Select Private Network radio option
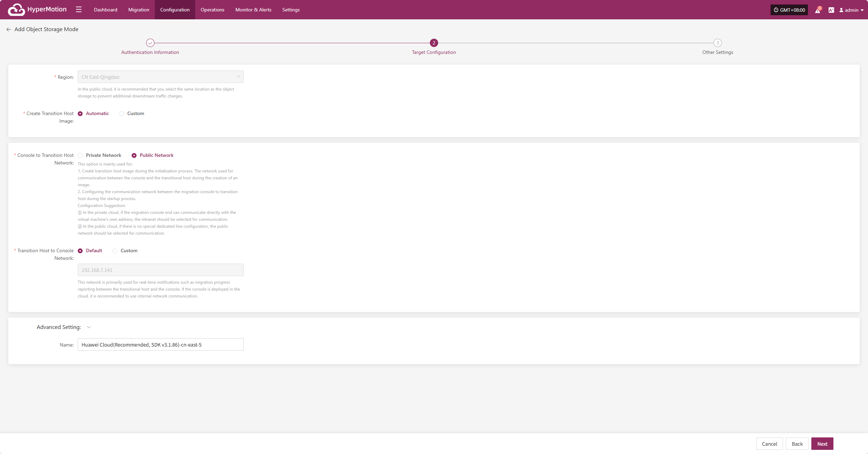868x454 pixels. (x=100, y=155)
